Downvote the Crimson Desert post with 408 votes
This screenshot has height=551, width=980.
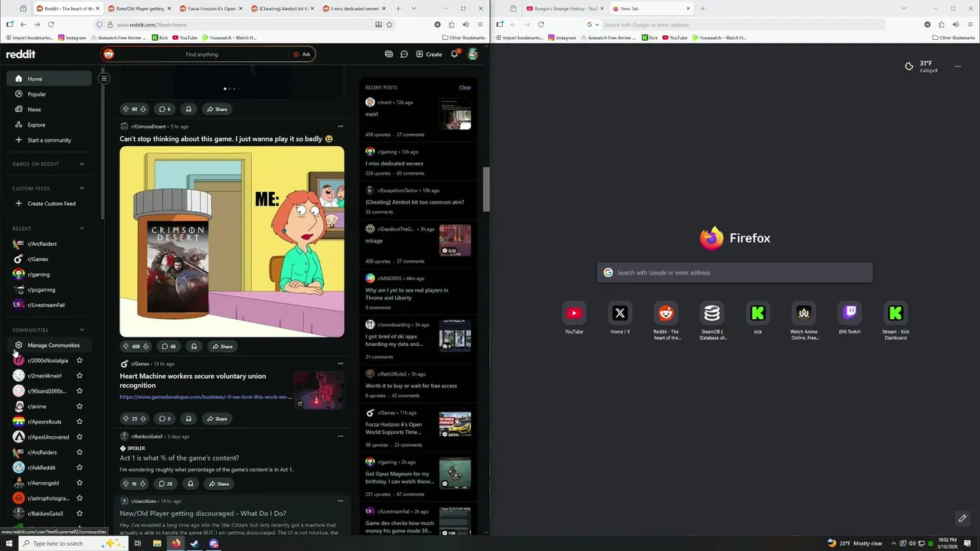[145, 347]
